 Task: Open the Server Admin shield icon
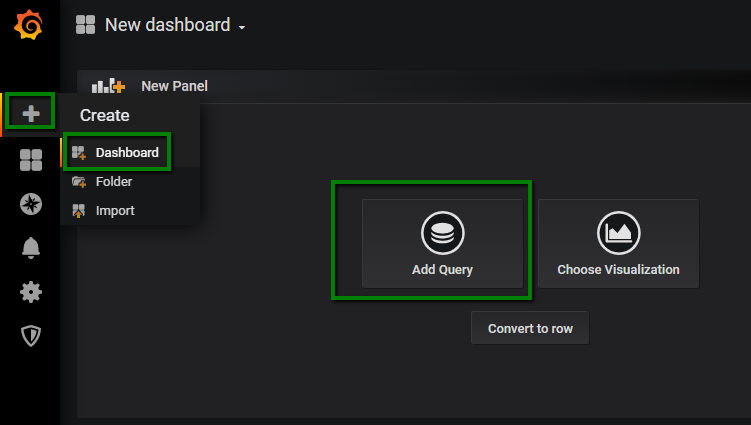(31, 335)
